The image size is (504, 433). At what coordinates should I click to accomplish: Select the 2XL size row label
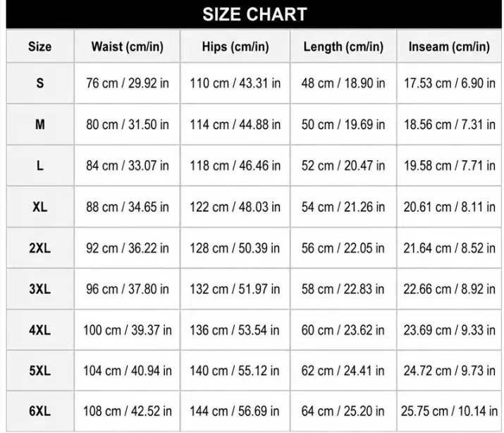point(40,248)
